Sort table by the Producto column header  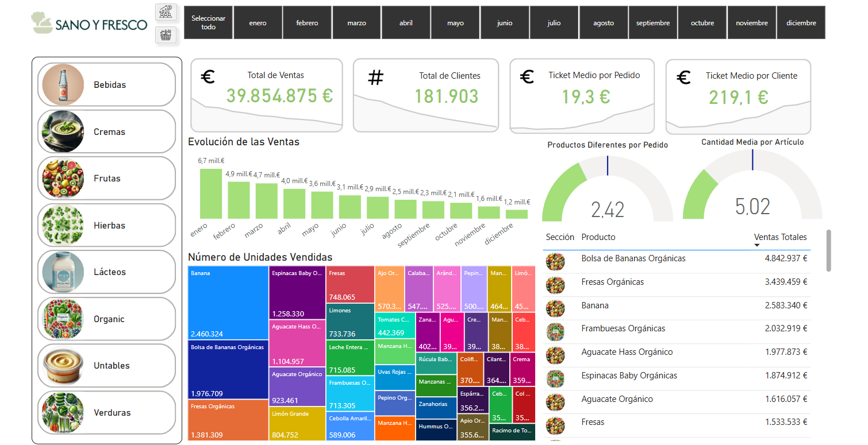click(598, 237)
